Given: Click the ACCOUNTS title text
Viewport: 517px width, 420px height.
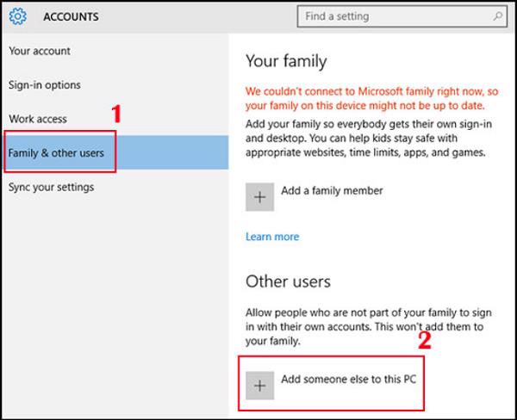Looking at the screenshot, I should coord(71,17).
